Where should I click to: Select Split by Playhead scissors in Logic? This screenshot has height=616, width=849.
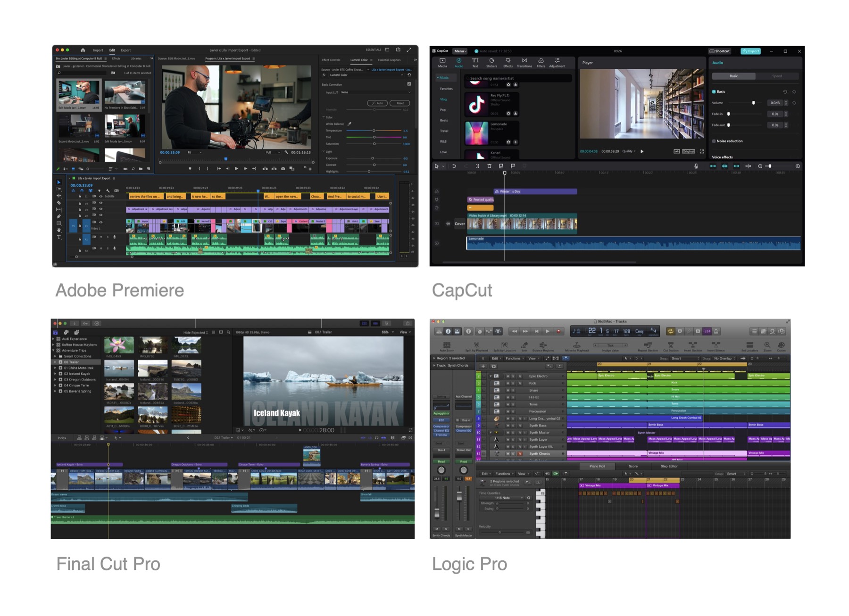[x=476, y=346]
